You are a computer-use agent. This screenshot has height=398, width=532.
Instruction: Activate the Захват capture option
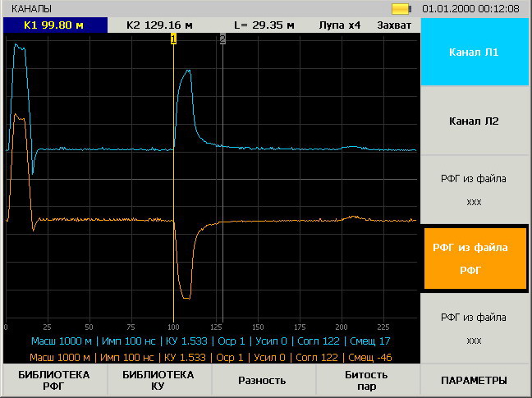pos(394,25)
